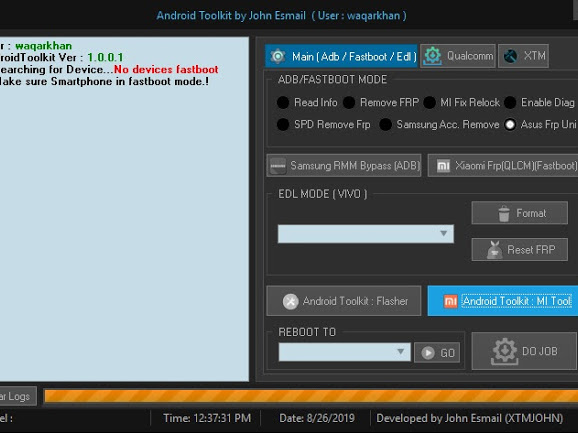Click the window title 'Android Toolkit by John Esmail'
Viewport: 578px width, 433px height.
click(231, 15)
